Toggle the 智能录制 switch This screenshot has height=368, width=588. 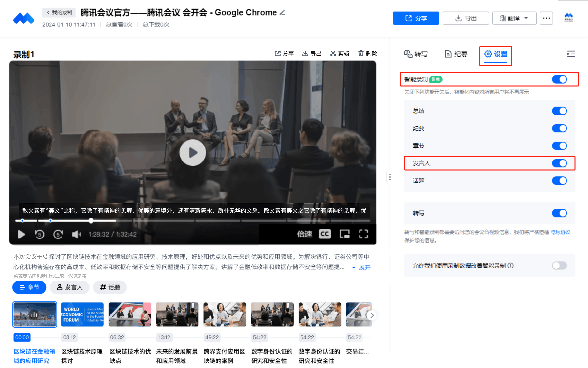tap(559, 79)
